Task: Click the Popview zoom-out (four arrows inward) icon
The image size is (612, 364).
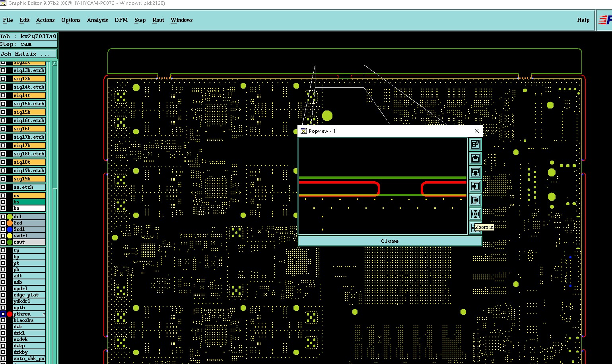Action: [x=475, y=214]
